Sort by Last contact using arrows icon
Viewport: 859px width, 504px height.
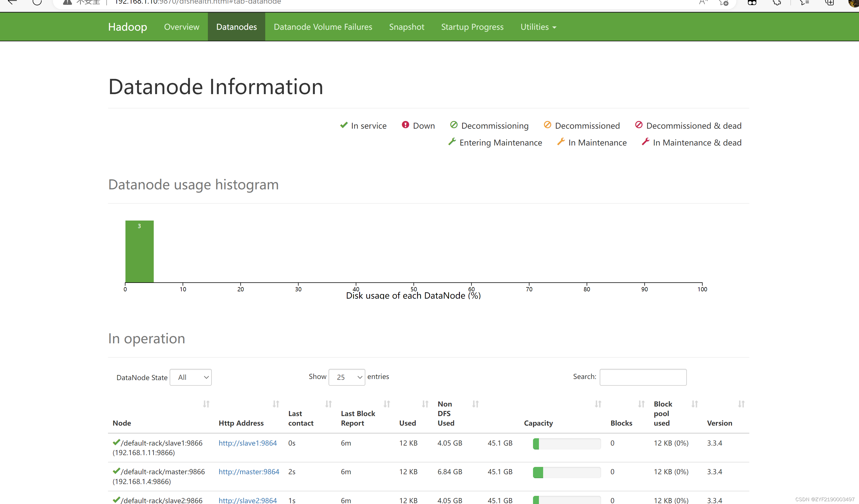click(328, 404)
